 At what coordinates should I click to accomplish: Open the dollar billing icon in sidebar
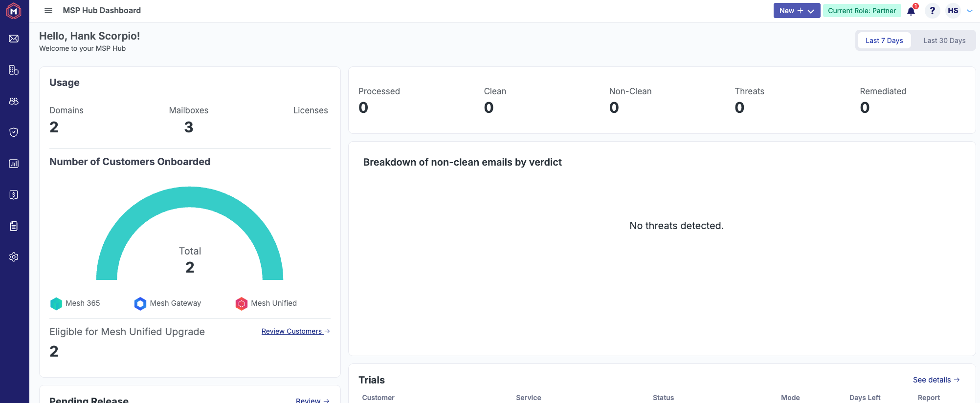[14, 195]
